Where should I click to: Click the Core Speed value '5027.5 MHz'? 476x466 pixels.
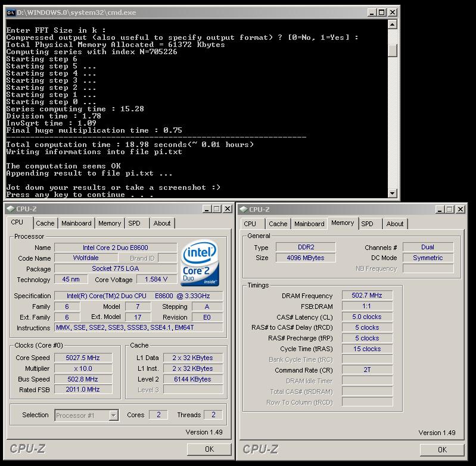click(83, 358)
